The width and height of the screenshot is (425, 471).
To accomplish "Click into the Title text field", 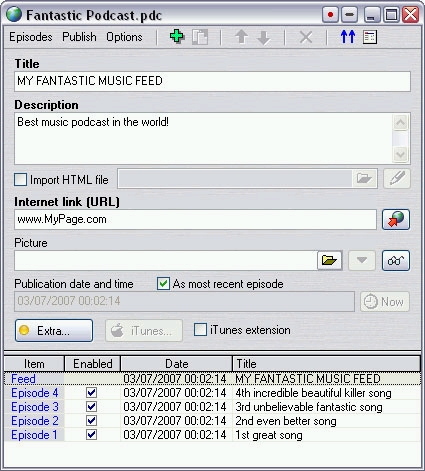I will [x=212, y=81].
